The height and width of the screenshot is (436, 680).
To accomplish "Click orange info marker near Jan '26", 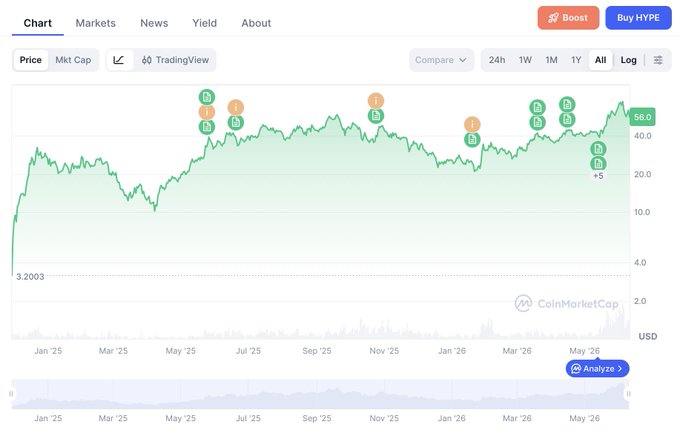I will click(x=472, y=125).
